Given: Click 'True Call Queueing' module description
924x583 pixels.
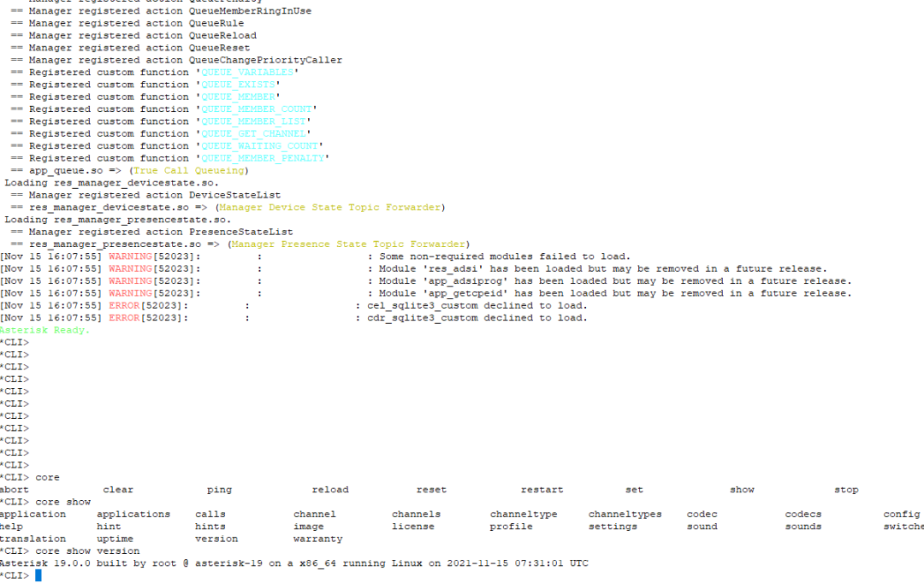Looking at the screenshot, I should [x=189, y=171].
